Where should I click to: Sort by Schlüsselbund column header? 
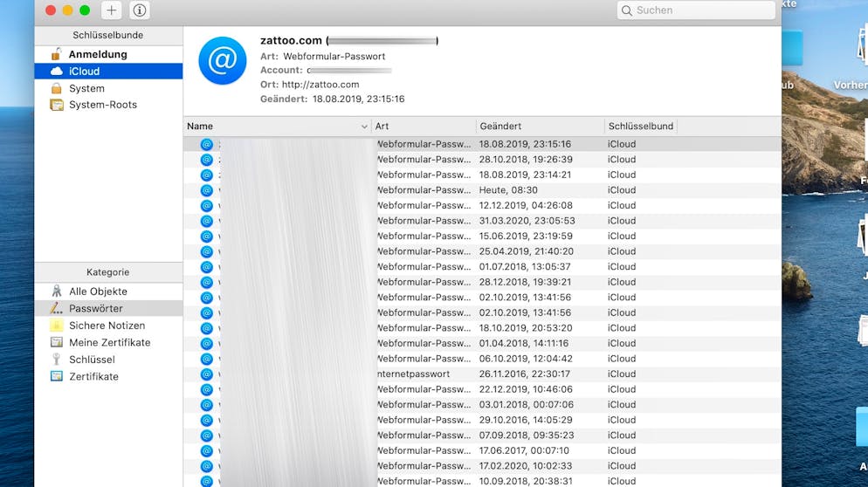pos(640,127)
